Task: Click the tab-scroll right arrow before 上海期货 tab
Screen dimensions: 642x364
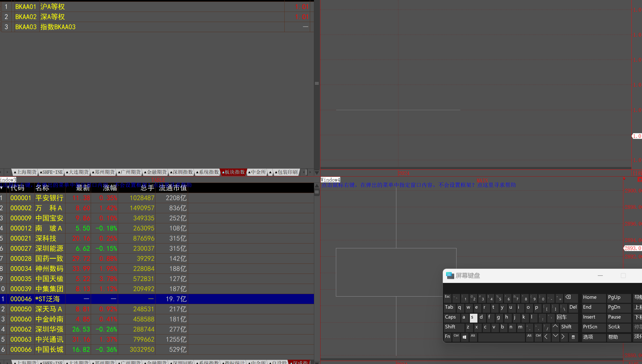Action: point(7,172)
